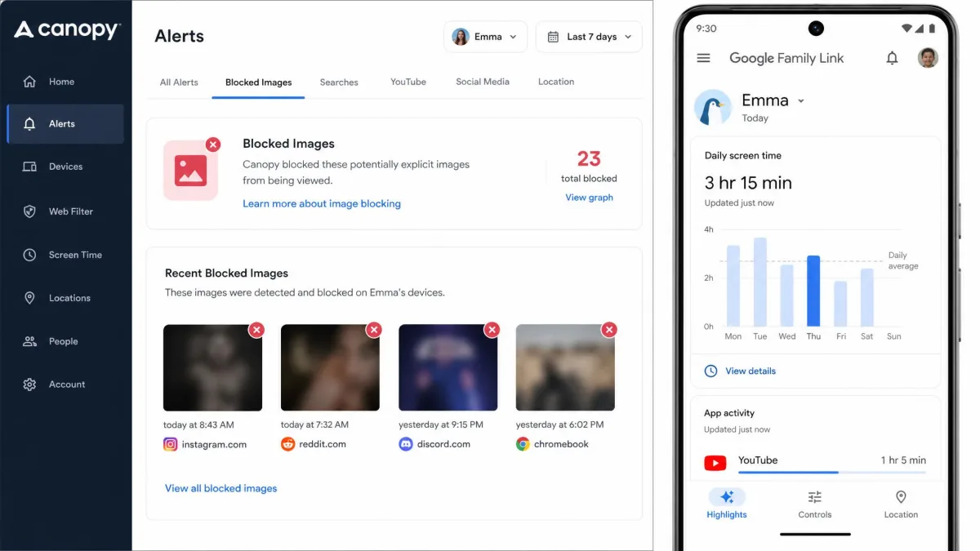Open Home via the house icon
980x551 pixels.
(29, 82)
